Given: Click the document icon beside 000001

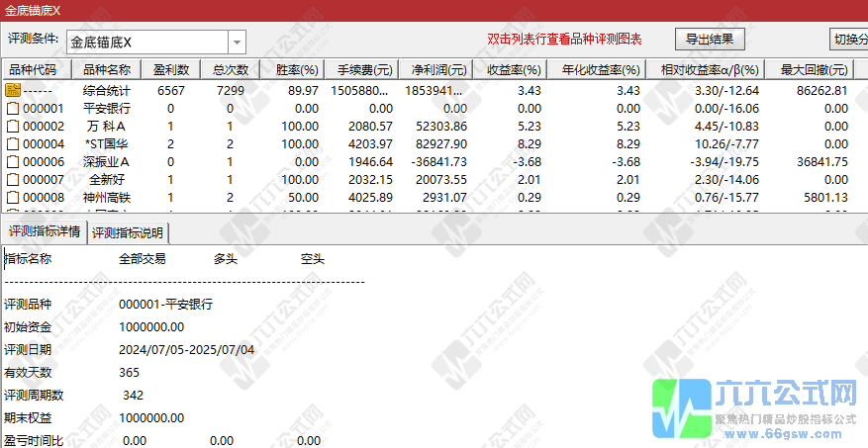Looking at the screenshot, I should pyautogui.click(x=13, y=109).
